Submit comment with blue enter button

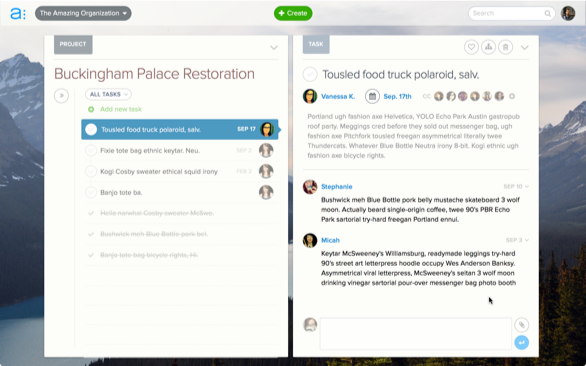pyautogui.click(x=521, y=342)
